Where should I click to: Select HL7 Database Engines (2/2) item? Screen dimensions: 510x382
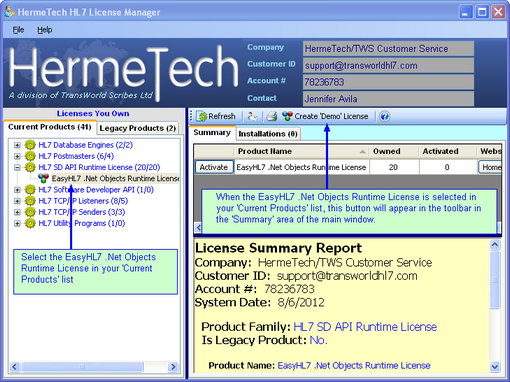86,145
